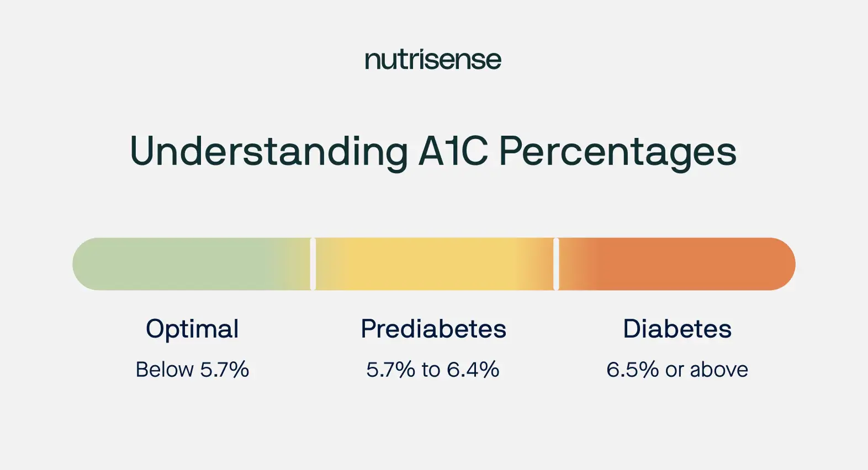Select the Optimal label
Viewport: 868px width, 470px height.
192,330
